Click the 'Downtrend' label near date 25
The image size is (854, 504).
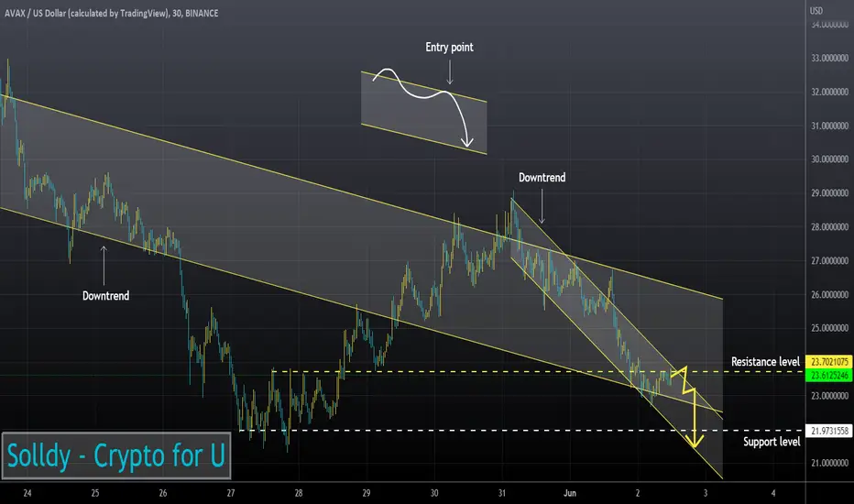click(105, 296)
